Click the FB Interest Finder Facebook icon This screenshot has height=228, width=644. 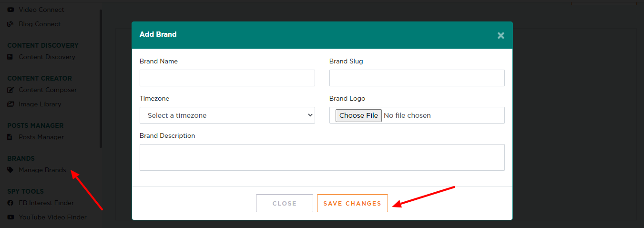tap(10, 203)
